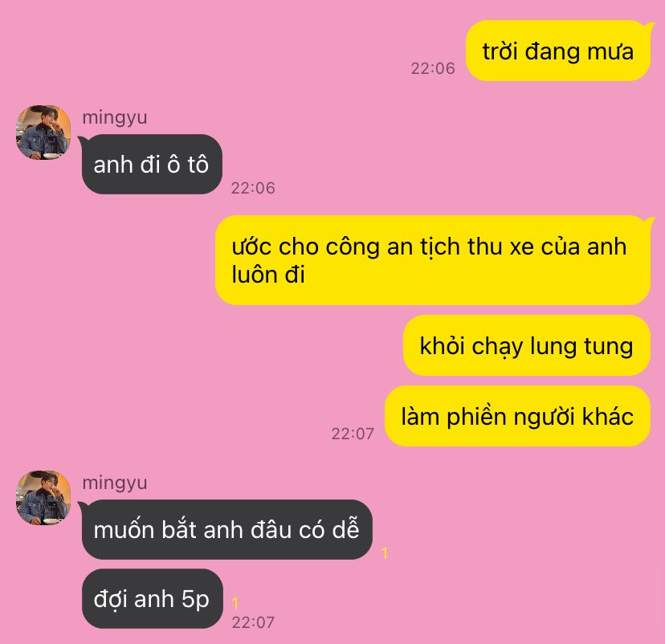Open mingyu's avatar beside 'anh đi ô tô'
The width and height of the screenshot is (665, 644).
click(43, 132)
